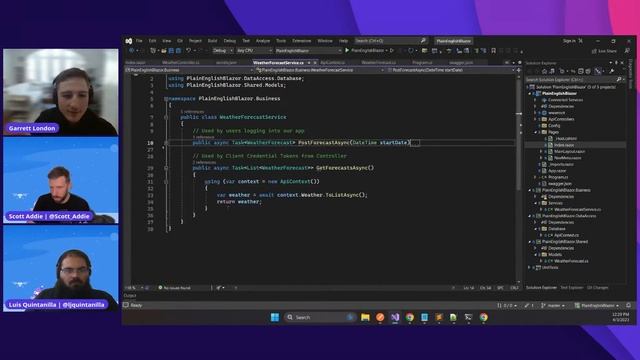Click the wrench Properties icon in Solution Explorer
The image size is (640, 360).
pyautogui.click(x=612, y=71)
